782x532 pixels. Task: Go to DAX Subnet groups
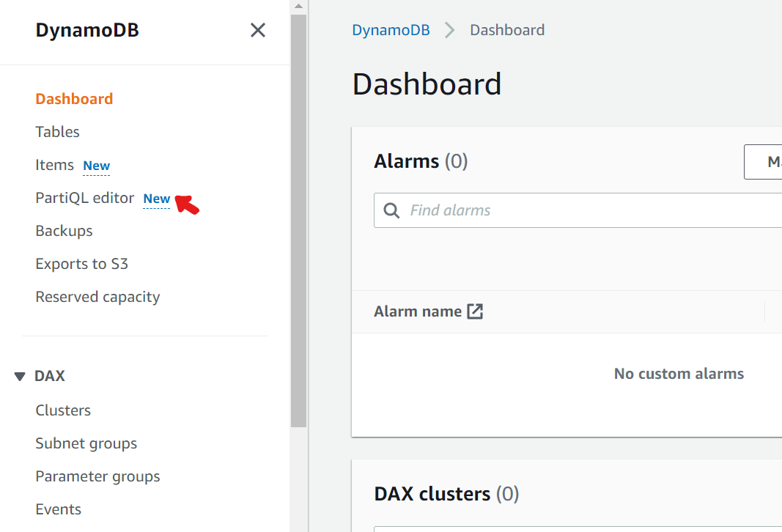click(86, 443)
